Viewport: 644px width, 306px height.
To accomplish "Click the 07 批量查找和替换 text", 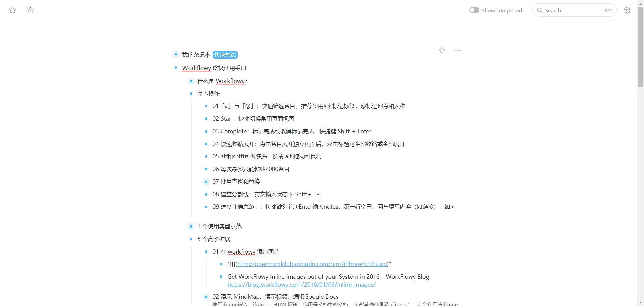I will 236,182.
